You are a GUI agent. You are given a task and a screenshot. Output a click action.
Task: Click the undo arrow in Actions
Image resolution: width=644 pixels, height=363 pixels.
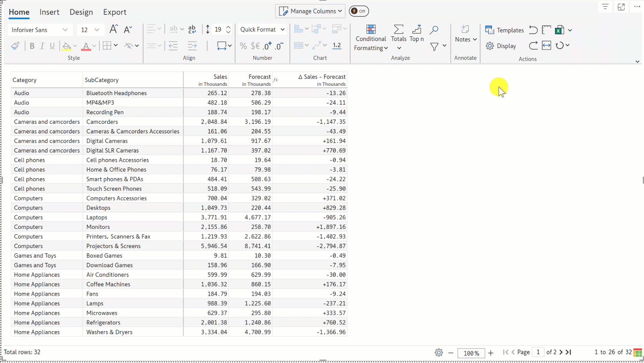[x=533, y=30]
